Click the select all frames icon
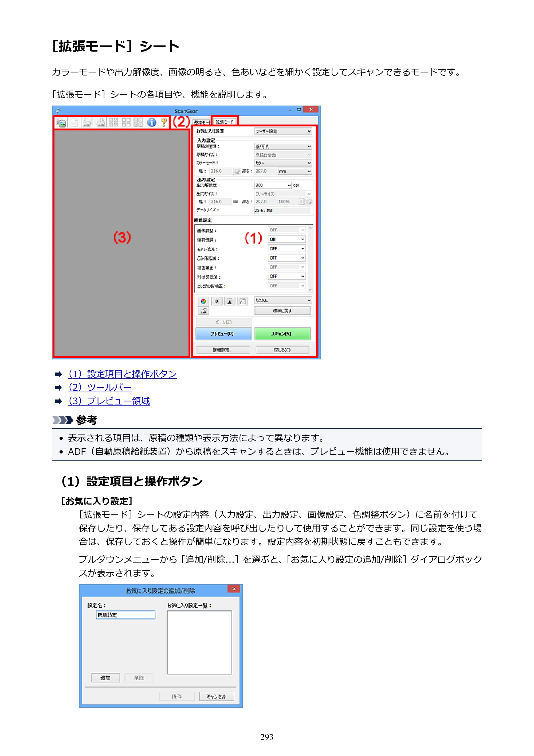Screen dimensions: 534x756 click(x=138, y=122)
